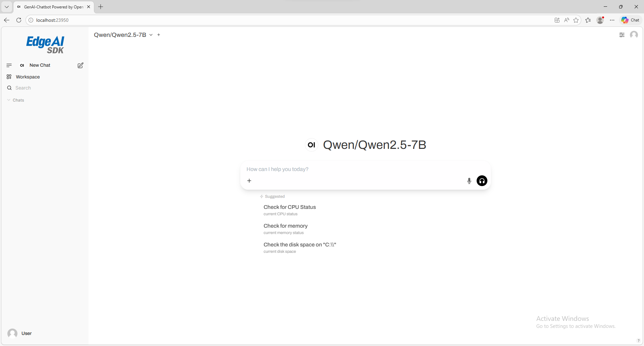Image resolution: width=644 pixels, height=346 pixels.
Task: Click the EdgeAI SDK logo
Action: pyautogui.click(x=45, y=45)
